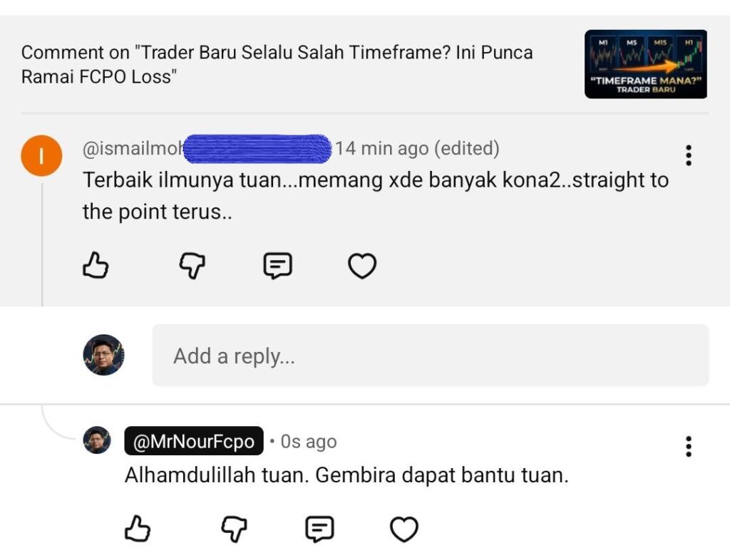
Task: Dislike the top comment about ilmunya
Action: pos(191,266)
